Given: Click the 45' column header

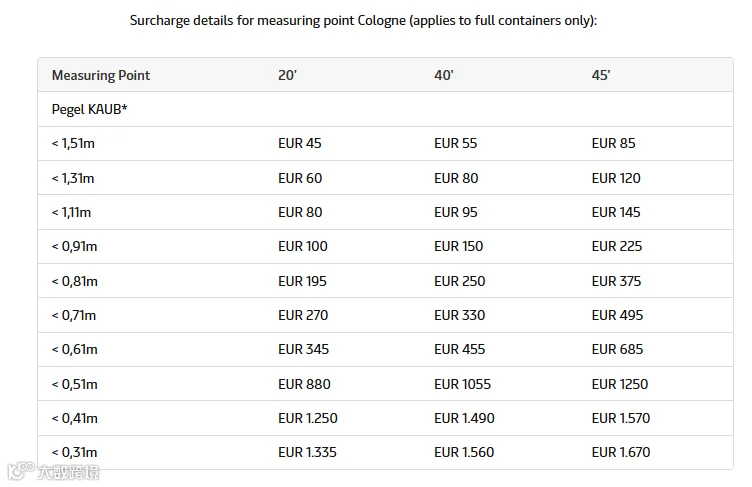Looking at the screenshot, I should click(x=600, y=75).
